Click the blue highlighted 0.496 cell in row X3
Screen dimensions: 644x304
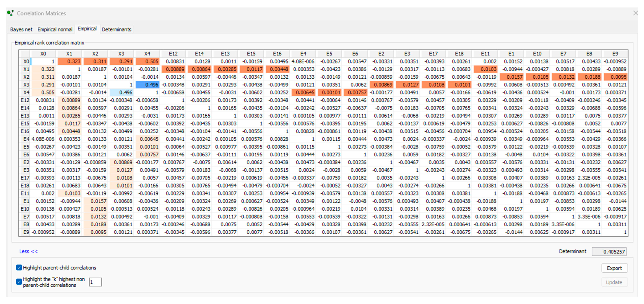pyautogui.click(x=148, y=85)
